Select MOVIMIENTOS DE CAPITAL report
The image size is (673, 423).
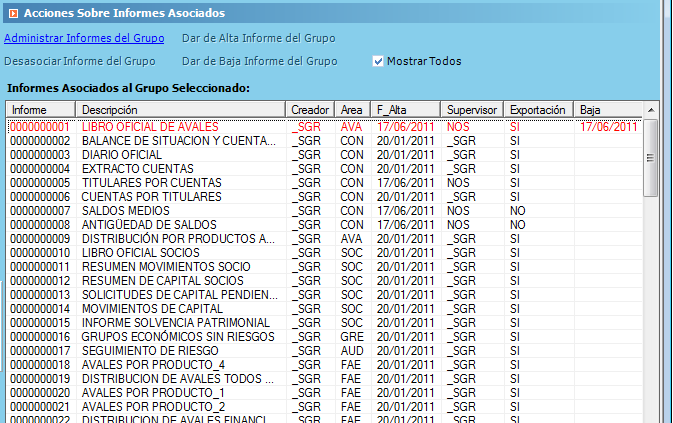[x=324, y=309]
